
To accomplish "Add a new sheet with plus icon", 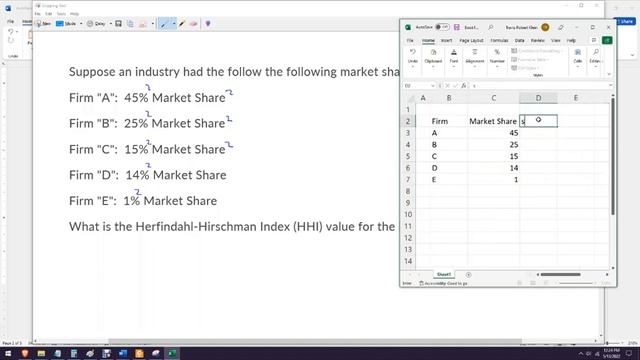I will coord(469,275).
